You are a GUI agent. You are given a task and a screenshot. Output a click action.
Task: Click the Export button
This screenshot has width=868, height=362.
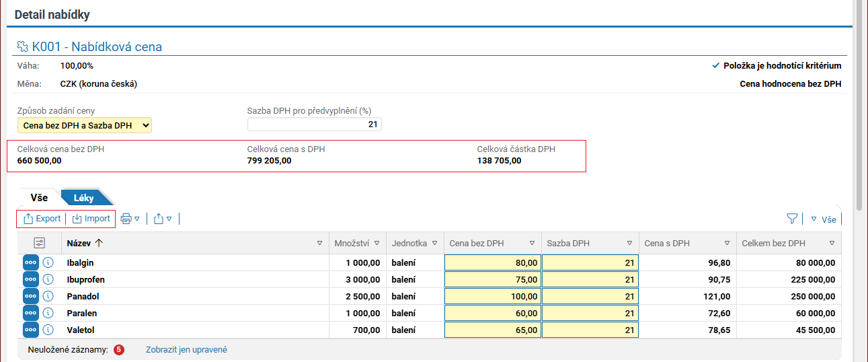coord(42,219)
